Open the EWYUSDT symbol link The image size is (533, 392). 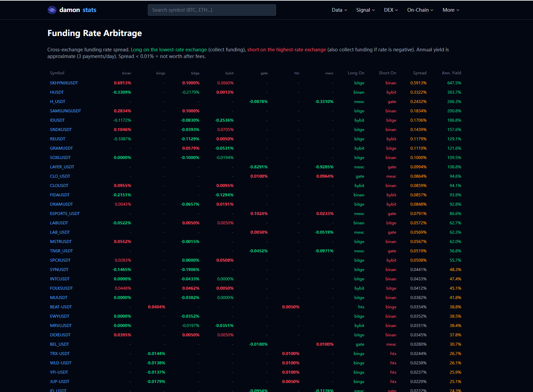click(60, 316)
